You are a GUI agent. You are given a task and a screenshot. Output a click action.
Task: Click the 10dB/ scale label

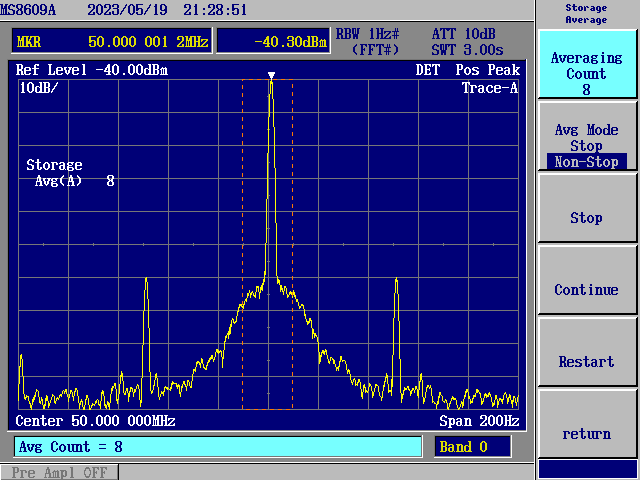coord(39,88)
